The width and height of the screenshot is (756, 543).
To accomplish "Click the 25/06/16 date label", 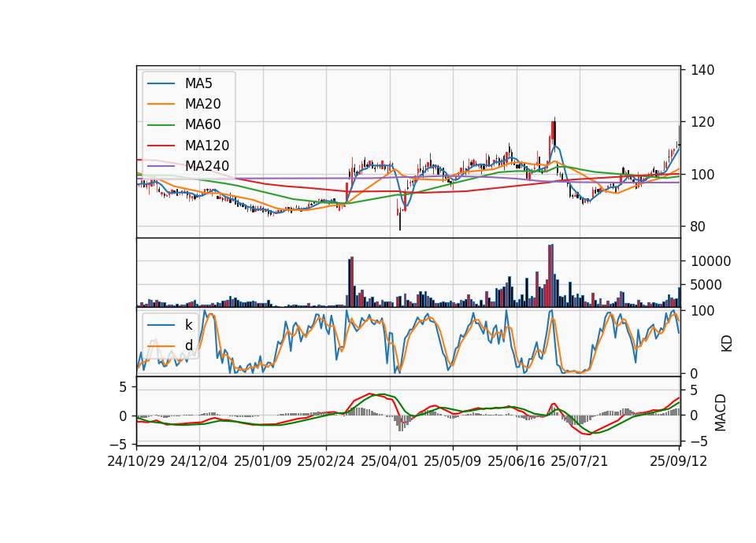I will coord(517,461).
